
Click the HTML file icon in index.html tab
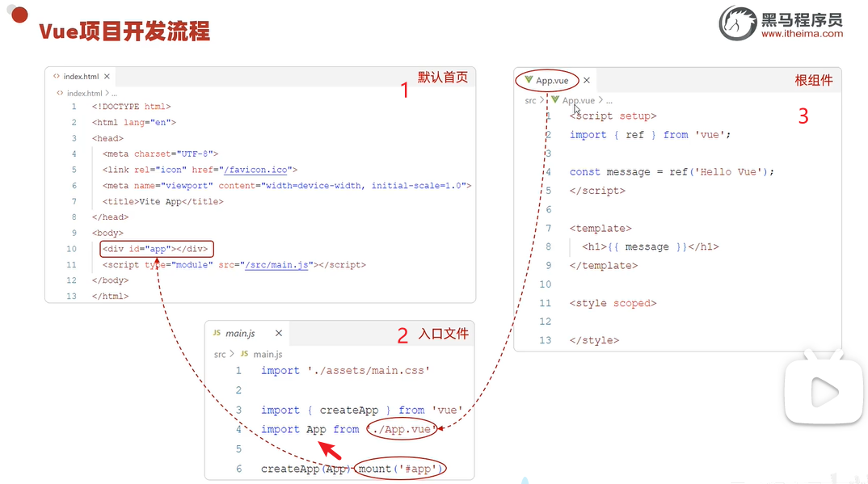coord(57,76)
